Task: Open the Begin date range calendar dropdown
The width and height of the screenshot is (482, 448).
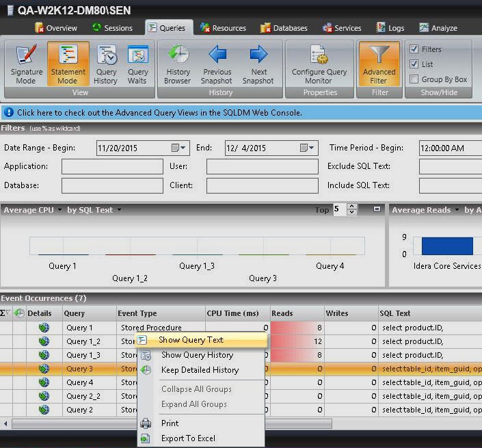Action: [x=178, y=148]
